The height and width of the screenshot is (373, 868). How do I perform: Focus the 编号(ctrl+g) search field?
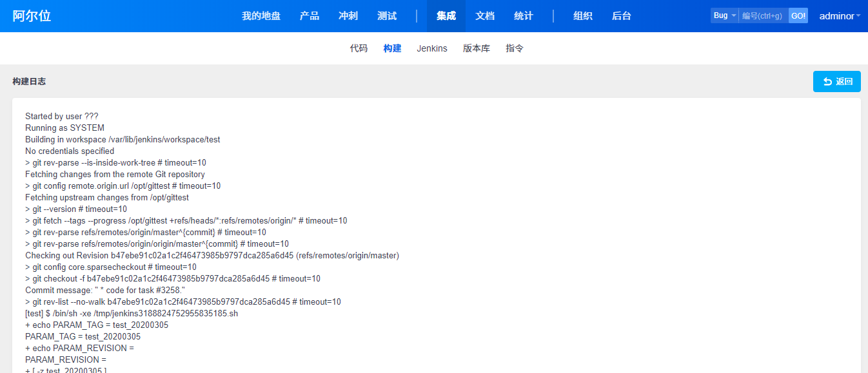[764, 15]
